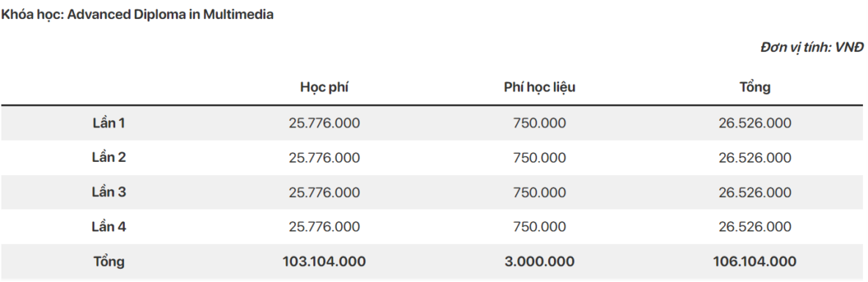Click the grand total 106.104.000
Screen dimensions: 868x282
pos(755,261)
